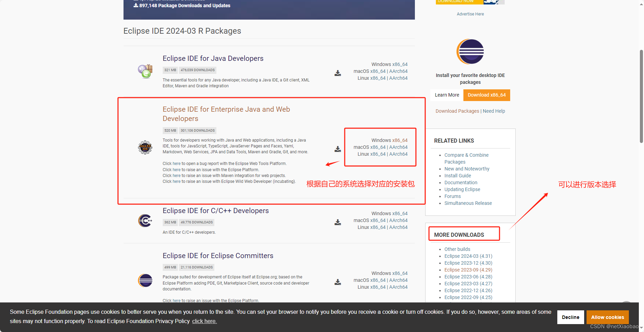Click the download icon beside Enterprise Java and Web Developers
The height and width of the screenshot is (332, 644).
pos(337,149)
